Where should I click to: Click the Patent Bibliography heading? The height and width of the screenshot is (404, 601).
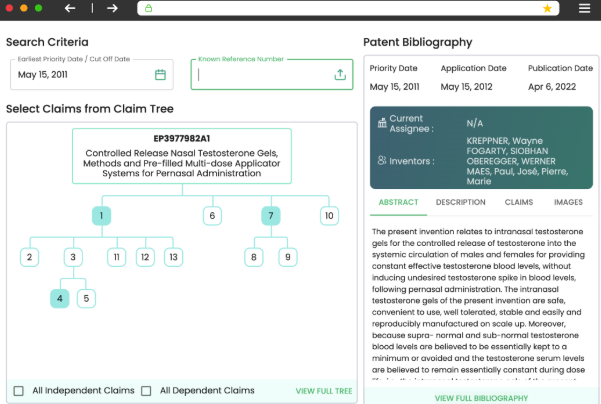click(x=417, y=42)
